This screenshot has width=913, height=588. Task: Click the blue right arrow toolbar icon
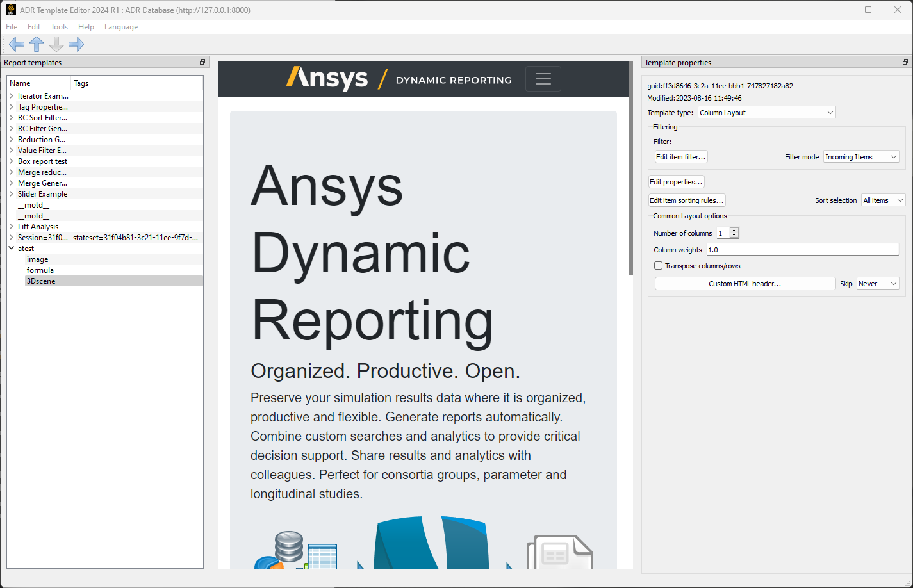coord(76,44)
